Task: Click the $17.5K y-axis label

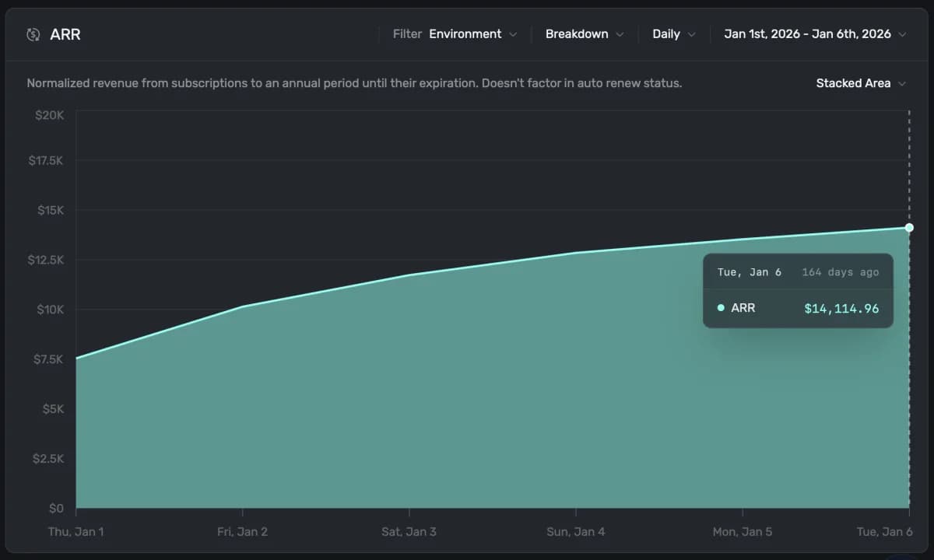Action: coord(45,160)
